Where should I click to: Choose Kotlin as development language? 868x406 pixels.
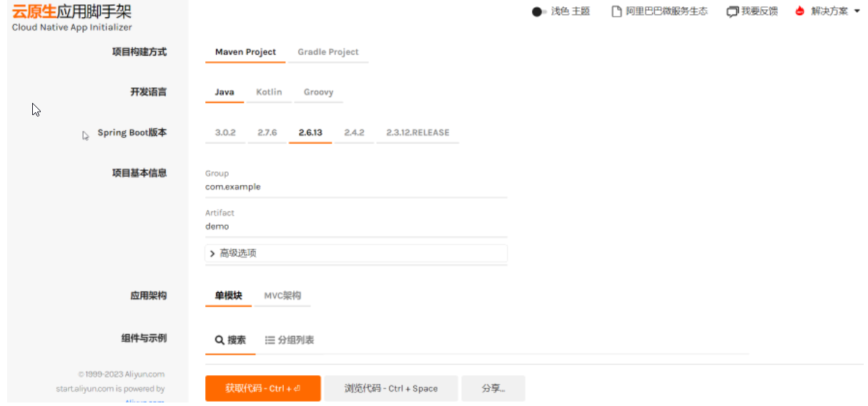coord(269,92)
